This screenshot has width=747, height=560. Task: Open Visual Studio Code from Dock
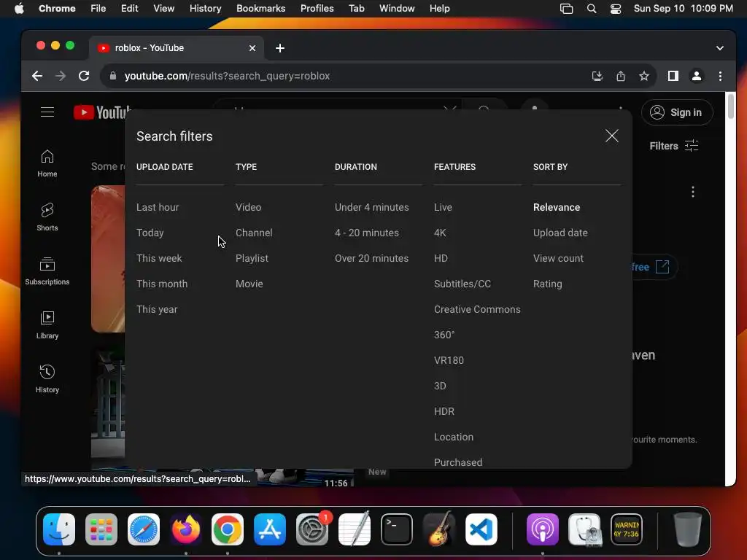(481, 529)
